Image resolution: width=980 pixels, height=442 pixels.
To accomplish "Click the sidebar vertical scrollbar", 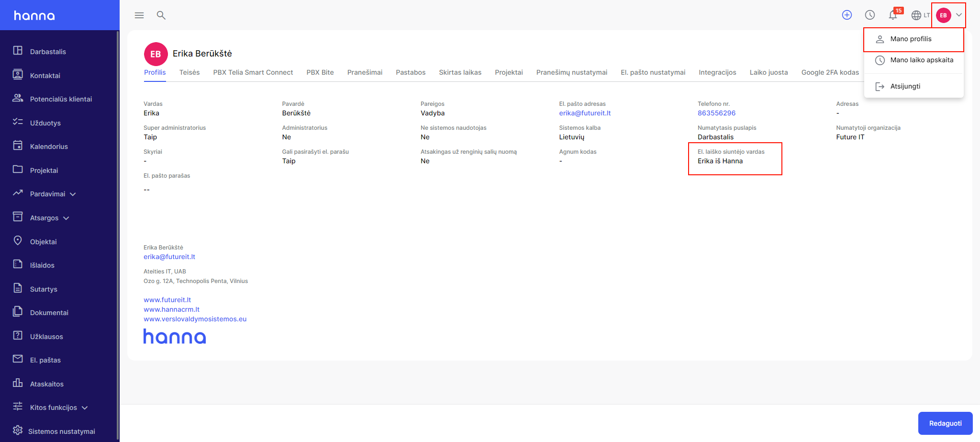I will 118,235.
